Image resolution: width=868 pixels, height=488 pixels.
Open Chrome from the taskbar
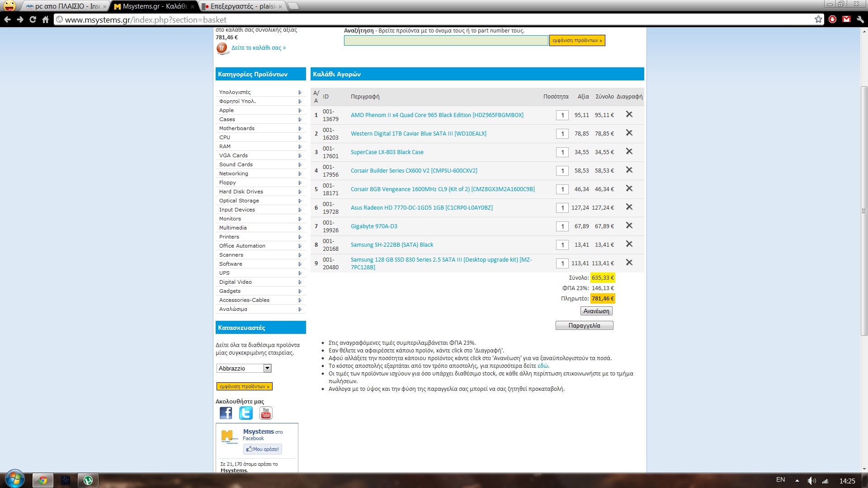tap(43, 480)
